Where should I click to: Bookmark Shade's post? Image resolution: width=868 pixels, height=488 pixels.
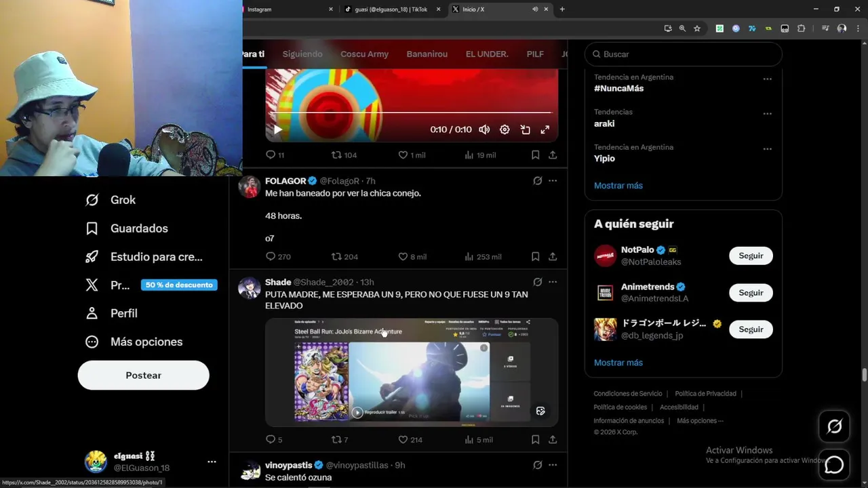[535, 440]
